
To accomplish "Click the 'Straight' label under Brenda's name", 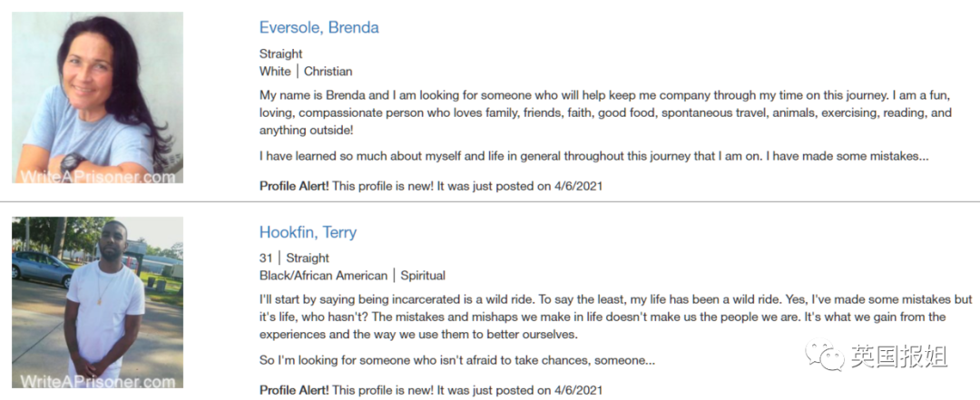I will click(280, 54).
